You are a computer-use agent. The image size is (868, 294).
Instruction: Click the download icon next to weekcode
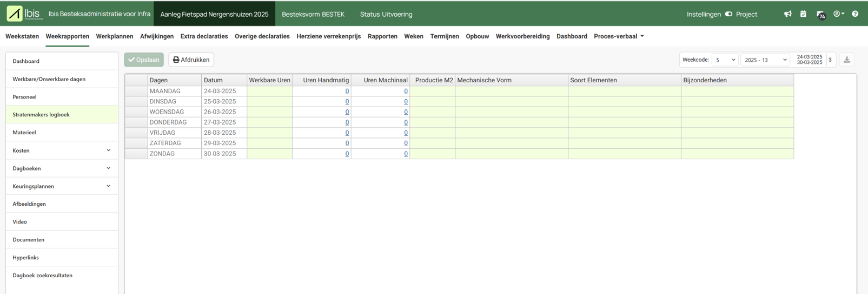(847, 60)
